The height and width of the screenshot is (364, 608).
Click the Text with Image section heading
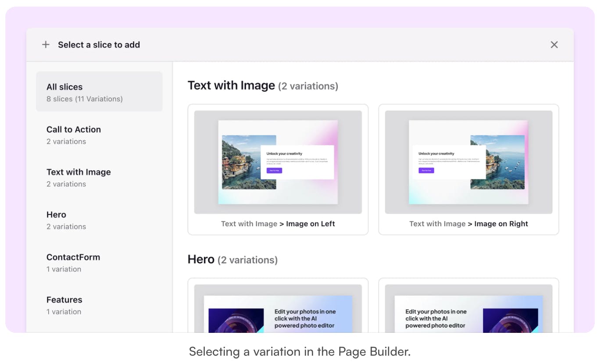click(231, 85)
